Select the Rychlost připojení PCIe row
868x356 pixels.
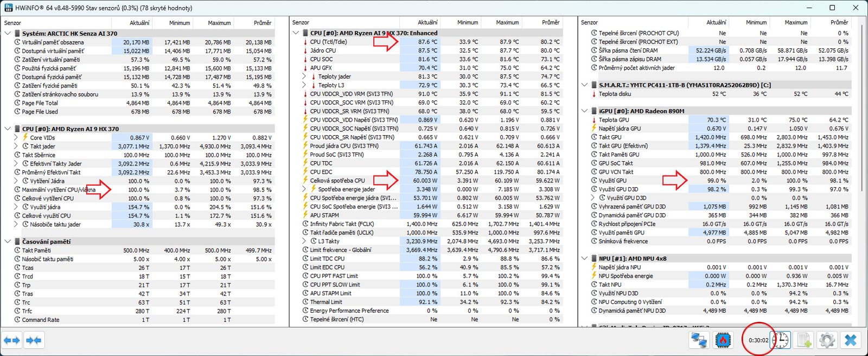tap(715, 224)
